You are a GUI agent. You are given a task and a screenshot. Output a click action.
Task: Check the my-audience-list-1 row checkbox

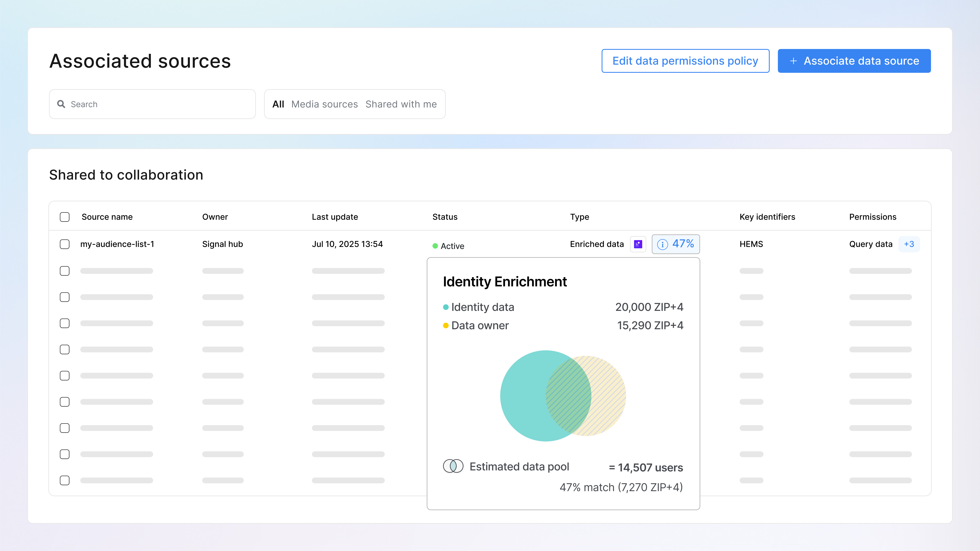pos(65,244)
